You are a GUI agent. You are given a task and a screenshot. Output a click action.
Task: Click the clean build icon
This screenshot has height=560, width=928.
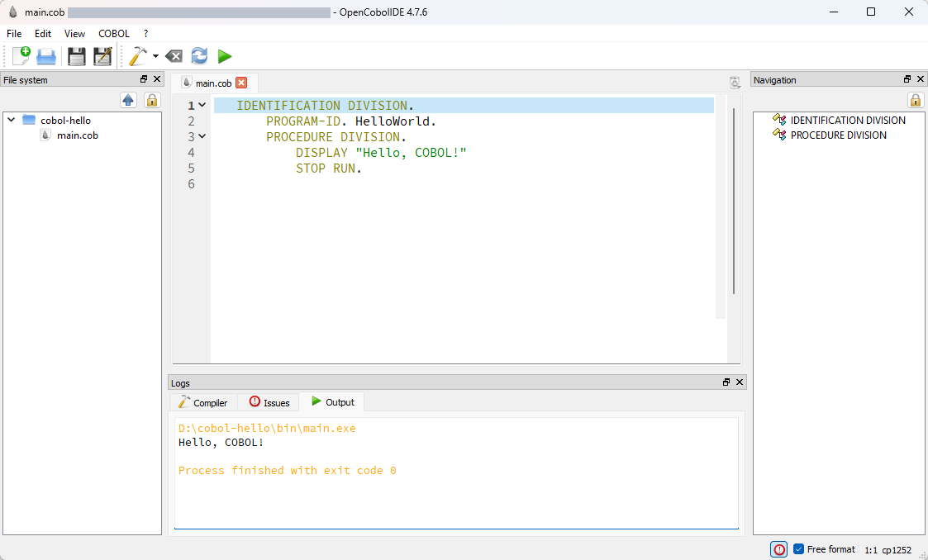174,56
